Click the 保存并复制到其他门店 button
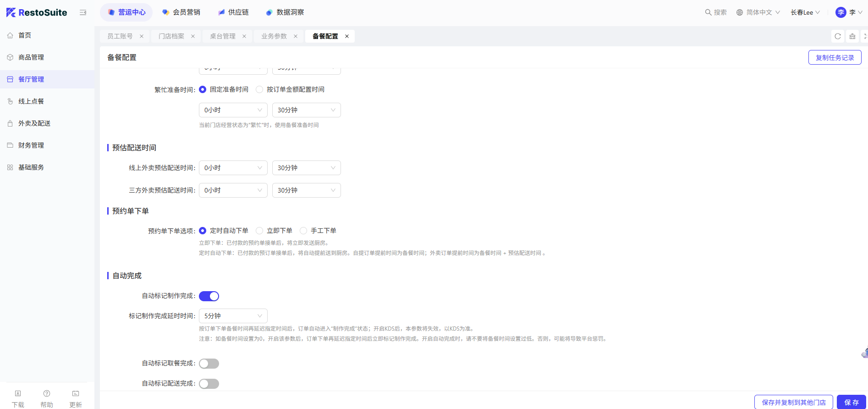The image size is (868, 409). 793,402
